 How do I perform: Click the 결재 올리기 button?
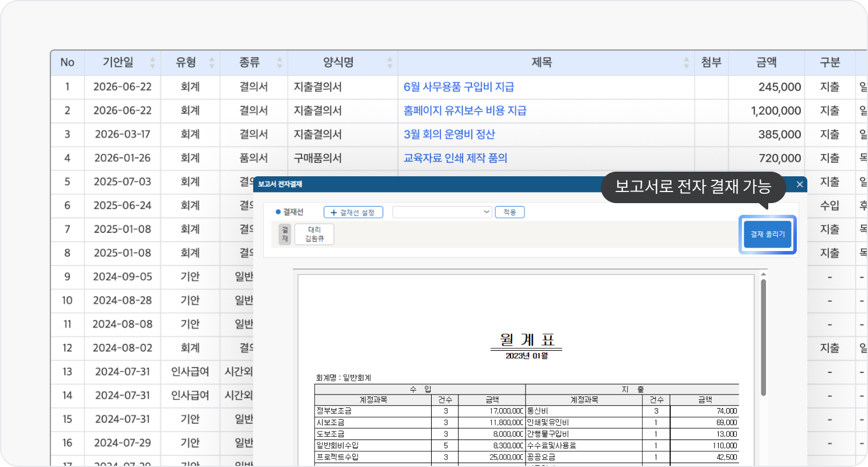coord(768,234)
